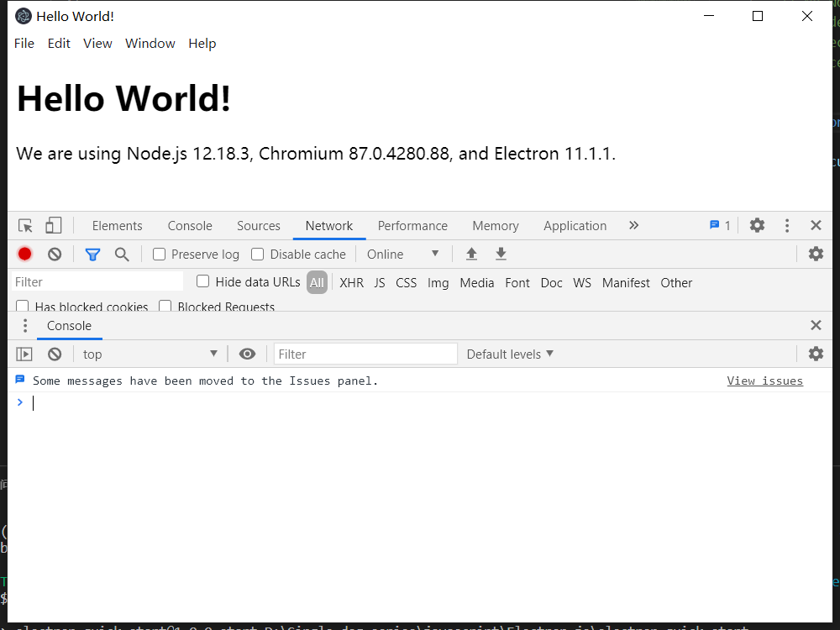The width and height of the screenshot is (840, 630).
Task: Clear the console messages
Action: click(55, 354)
